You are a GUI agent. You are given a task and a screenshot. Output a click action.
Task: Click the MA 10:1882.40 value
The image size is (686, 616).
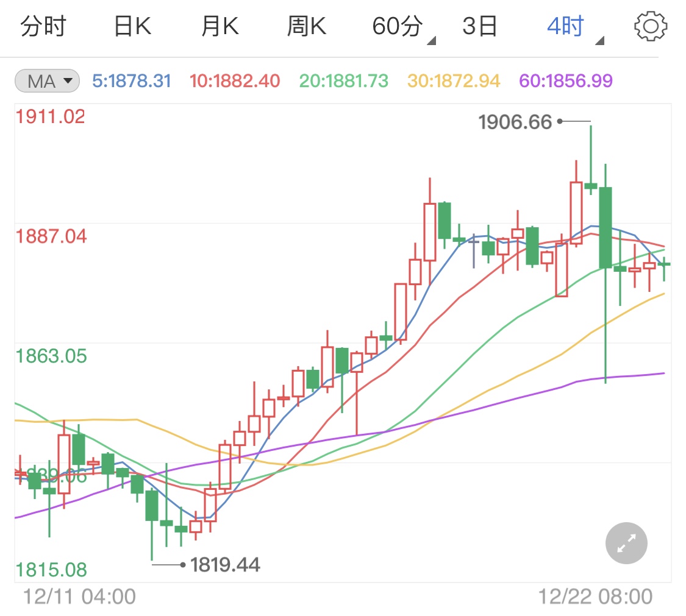235,81
